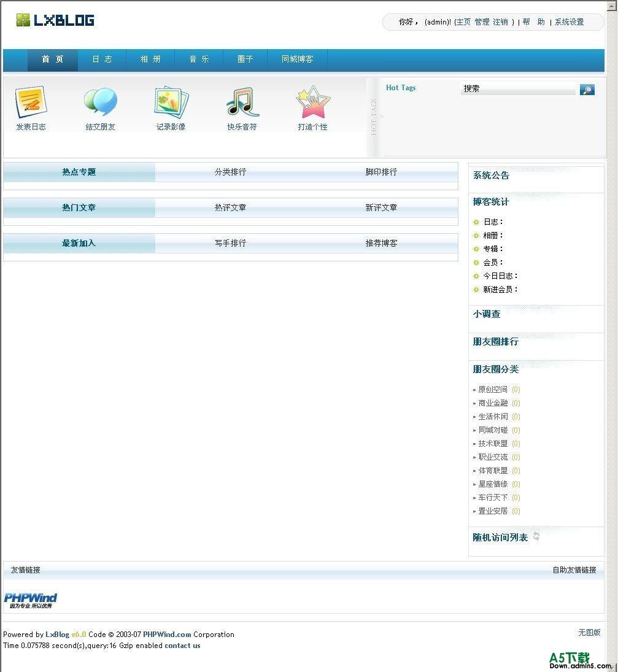
Task: Open the 结交朋友 chat bubbles icon
Action: click(x=100, y=102)
